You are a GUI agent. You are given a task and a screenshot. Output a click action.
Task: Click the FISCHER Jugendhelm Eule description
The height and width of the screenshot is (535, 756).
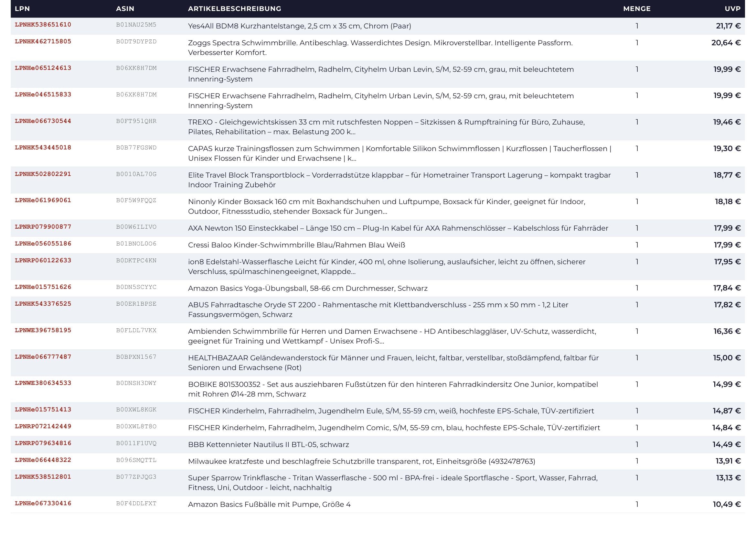tap(391, 411)
